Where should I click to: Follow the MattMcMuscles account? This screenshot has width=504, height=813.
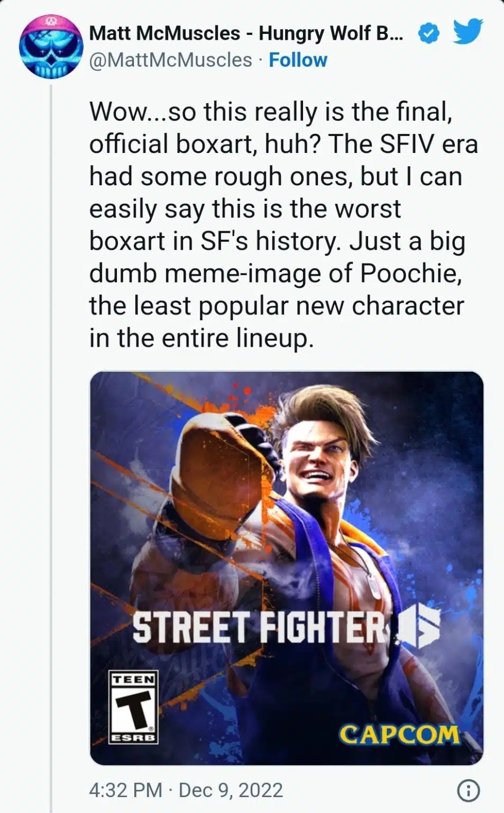pos(298,60)
